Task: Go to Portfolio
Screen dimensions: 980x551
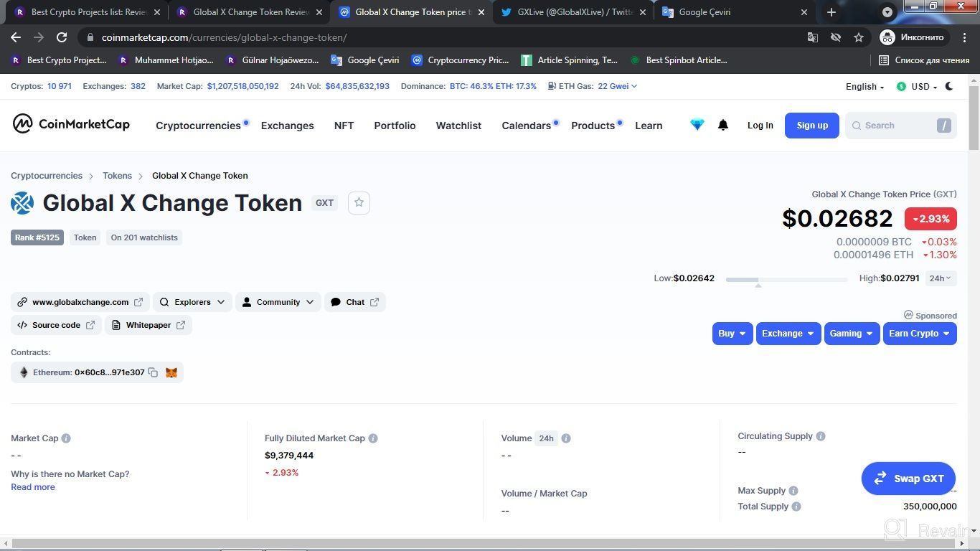Action: coord(395,126)
